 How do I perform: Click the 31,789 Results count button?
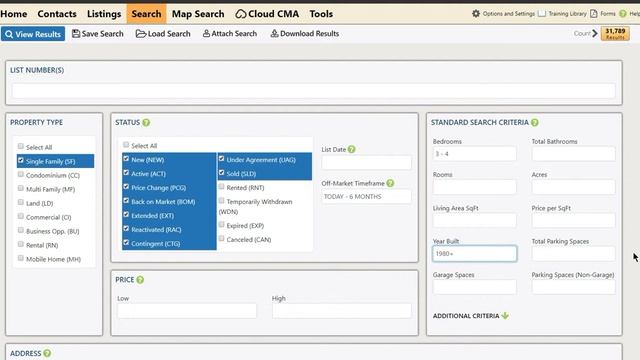pyautogui.click(x=615, y=33)
